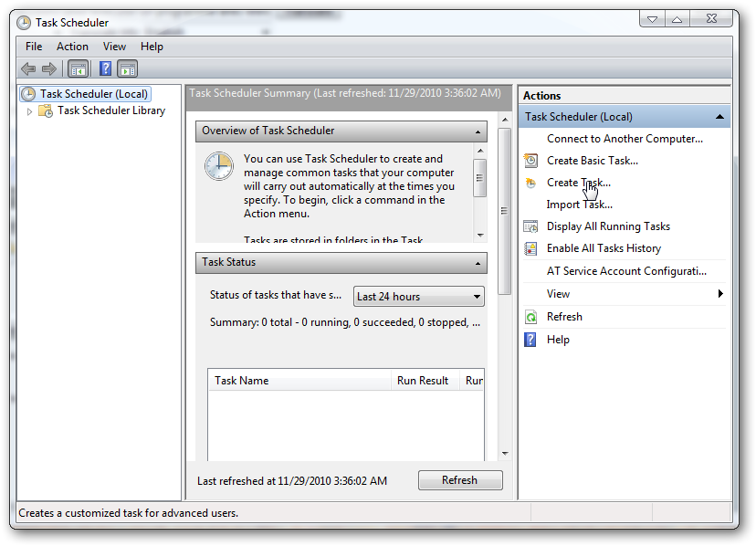Click the Task Scheduler Summary header text

point(345,92)
